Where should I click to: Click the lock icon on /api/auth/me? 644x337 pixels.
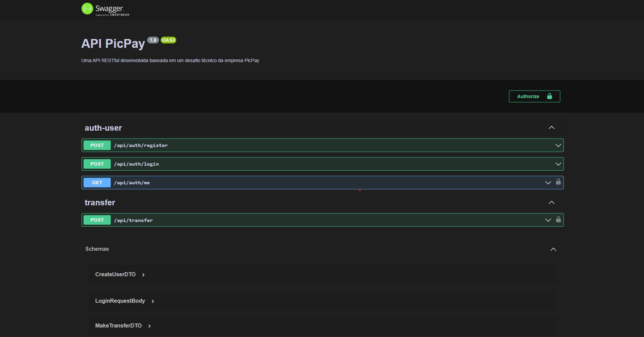coord(558,182)
